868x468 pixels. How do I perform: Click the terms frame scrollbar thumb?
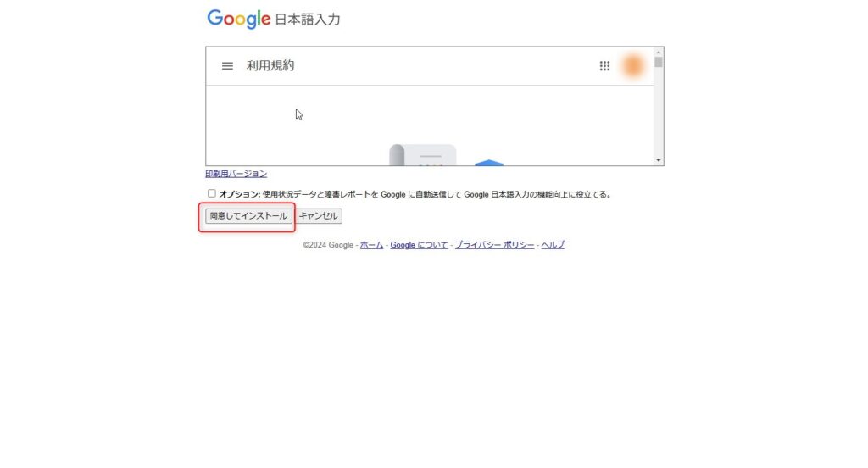pos(658,62)
